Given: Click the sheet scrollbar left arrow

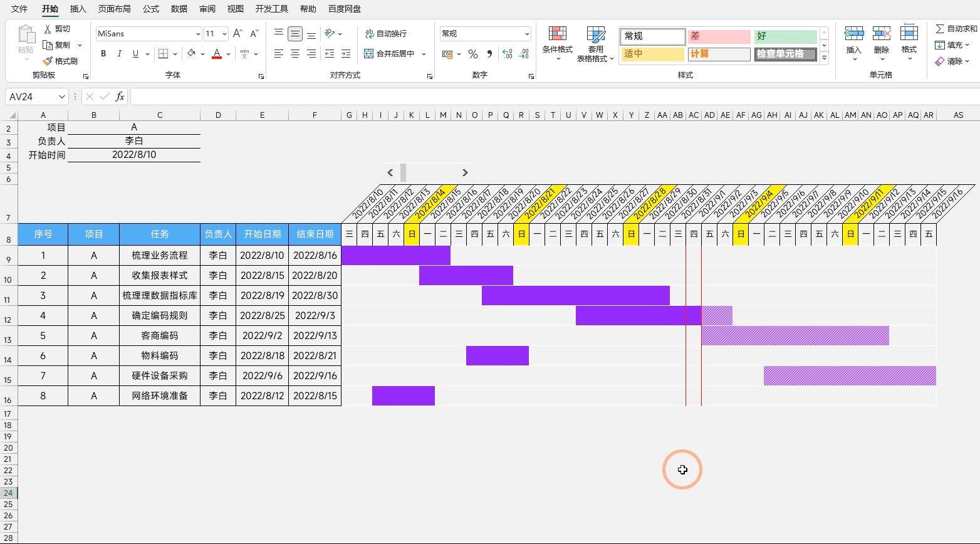Looking at the screenshot, I should click(390, 172).
